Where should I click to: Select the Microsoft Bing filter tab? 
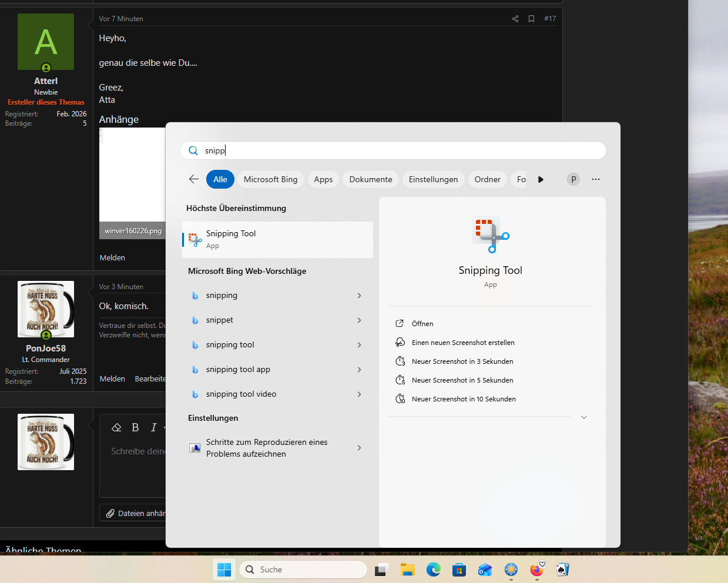tap(271, 179)
